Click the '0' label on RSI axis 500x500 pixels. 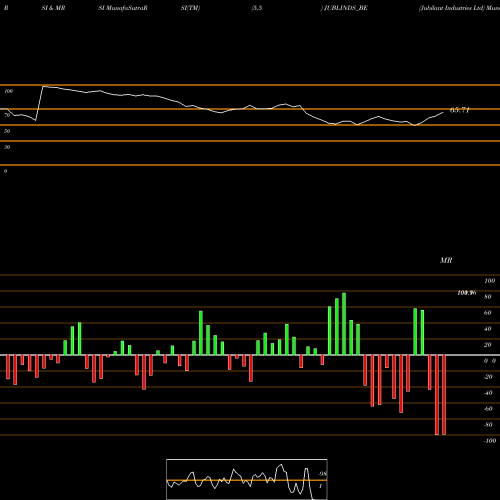(x=5, y=171)
